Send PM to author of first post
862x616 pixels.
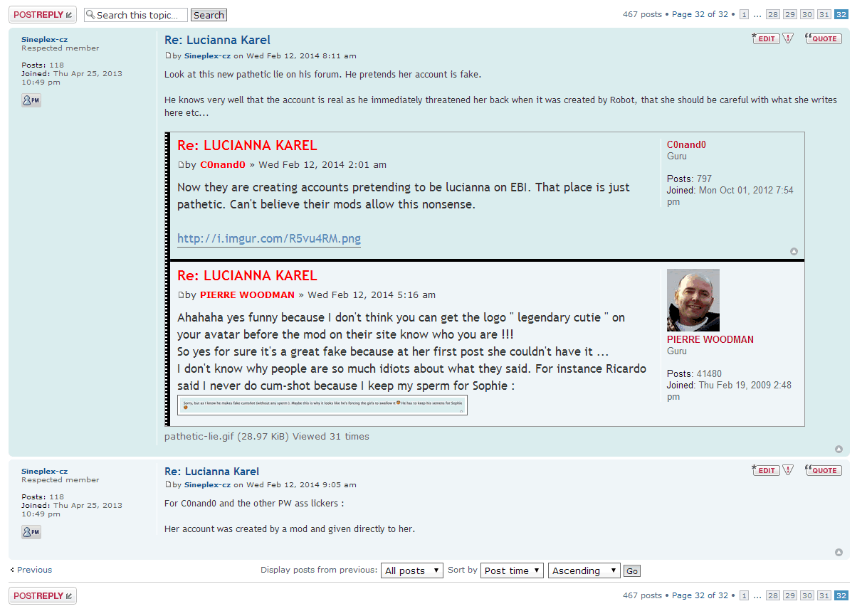[x=31, y=100]
